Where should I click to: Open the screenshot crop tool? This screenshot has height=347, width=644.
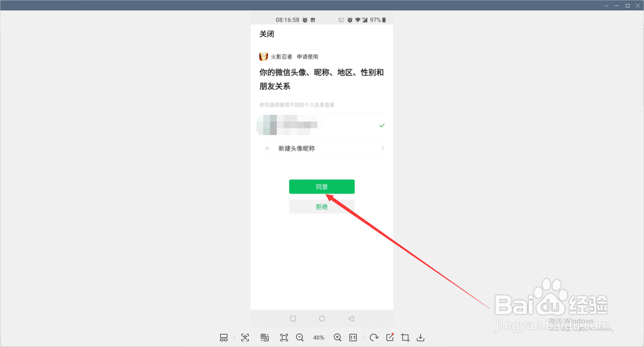click(x=405, y=338)
